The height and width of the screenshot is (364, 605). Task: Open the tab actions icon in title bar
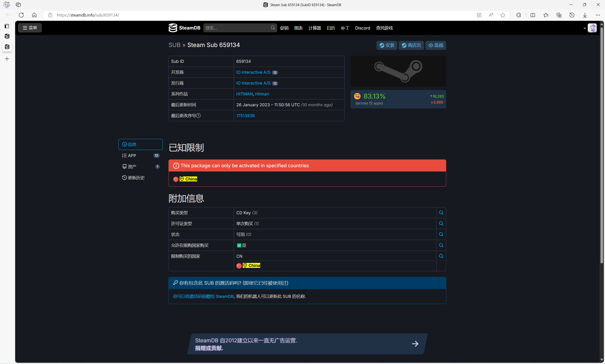(18, 5)
